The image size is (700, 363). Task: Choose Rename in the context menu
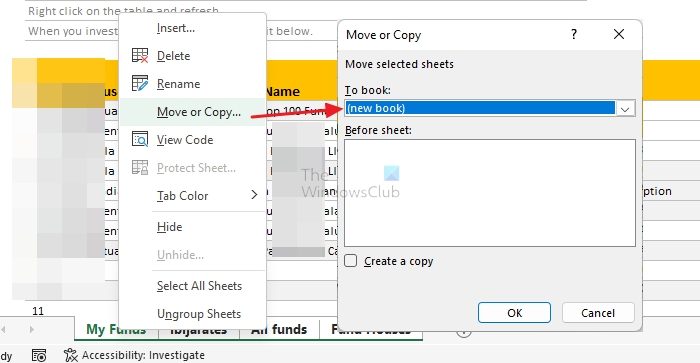[178, 84]
